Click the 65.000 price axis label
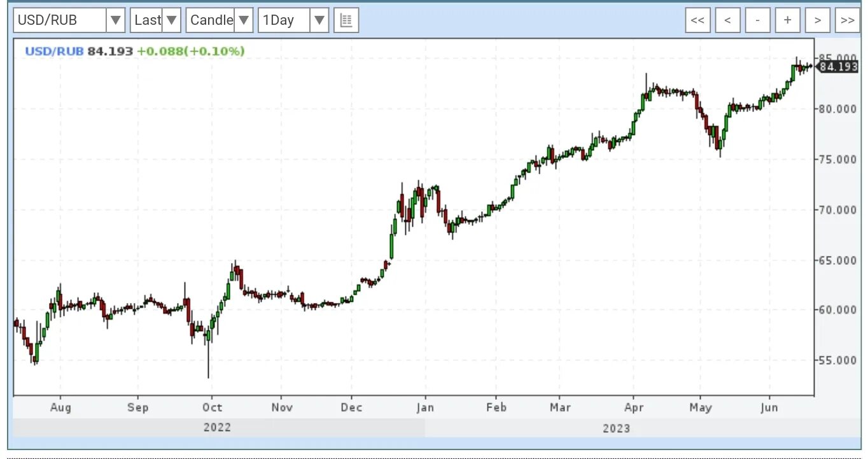Viewport: 868px width, 459px height. [x=837, y=260]
